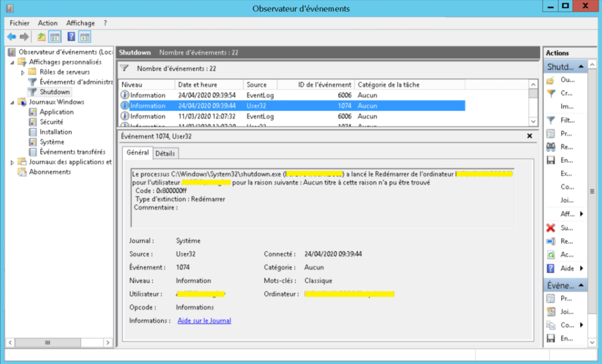
Task: Open the Affichage menu
Action: (81, 23)
